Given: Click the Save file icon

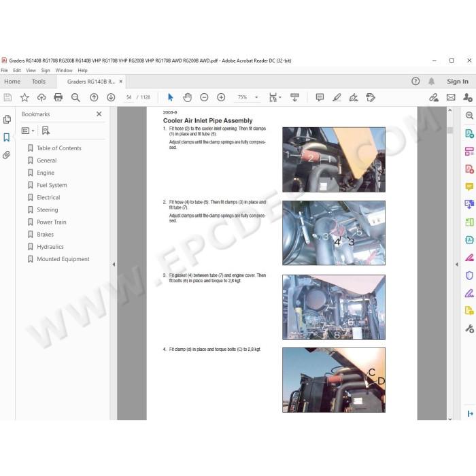Looking at the screenshot, I should point(7,97).
